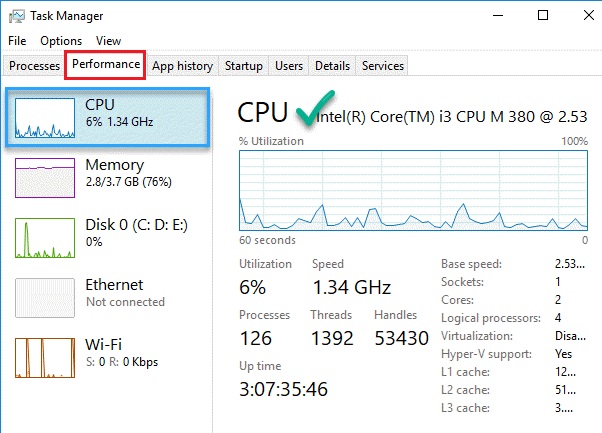
Task: Switch to the Processes tab
Action: [34, 66]
